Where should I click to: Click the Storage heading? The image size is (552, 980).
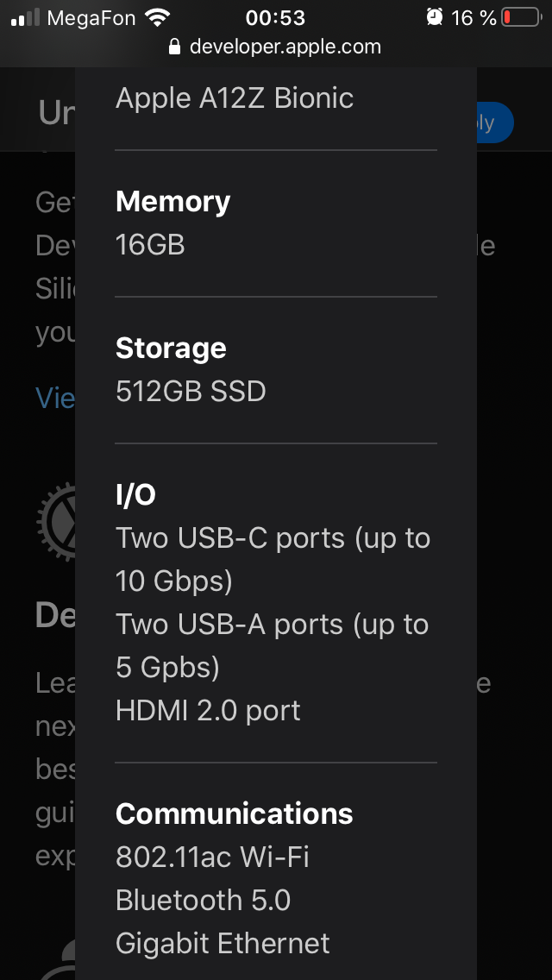pos(171,348)
